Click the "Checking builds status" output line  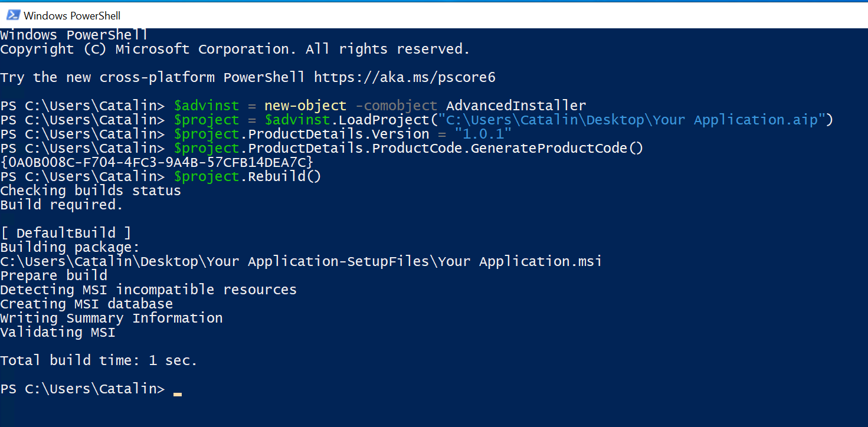(x=90, y=190)
